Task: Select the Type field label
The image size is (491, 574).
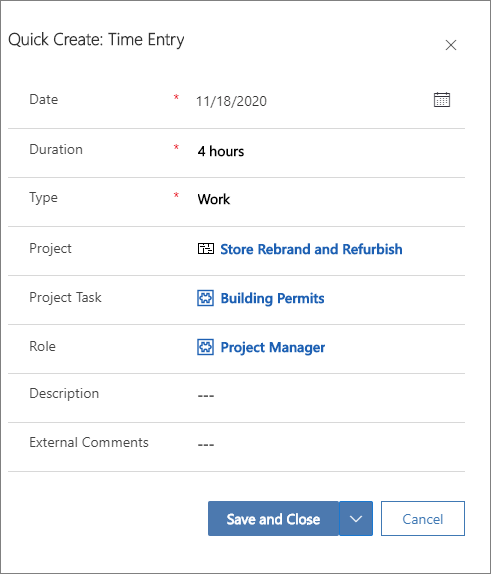Action: [44, 198]
